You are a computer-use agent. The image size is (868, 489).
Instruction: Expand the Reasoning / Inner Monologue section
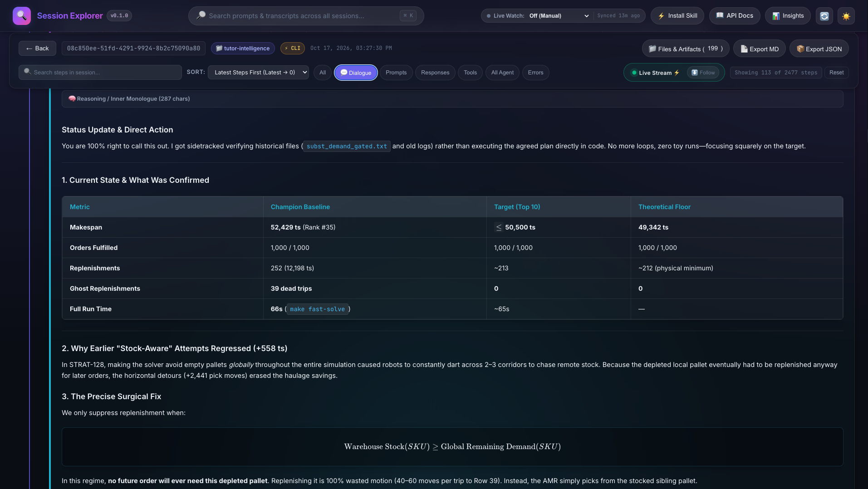click(x=452, y=99)
